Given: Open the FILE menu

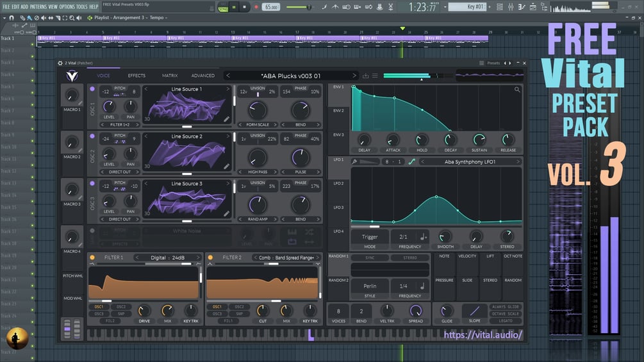Looking at the screenshot, I should pyautogui.click(x=6, y=6).
